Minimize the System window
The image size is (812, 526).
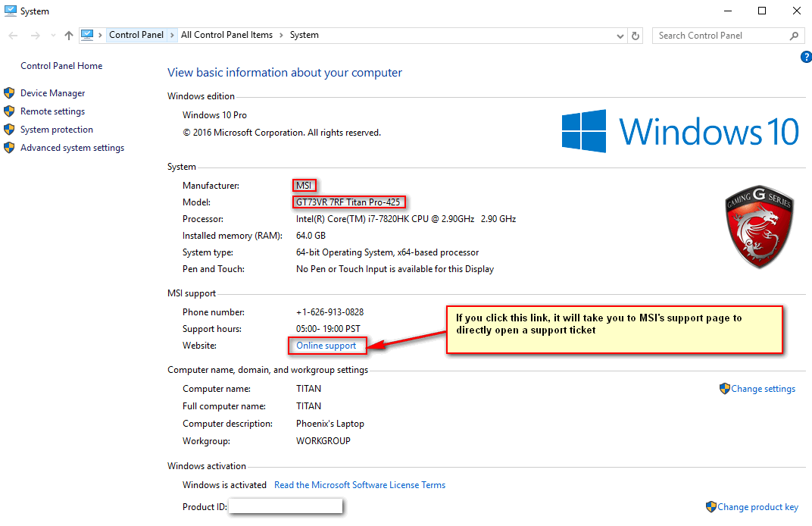728,11
